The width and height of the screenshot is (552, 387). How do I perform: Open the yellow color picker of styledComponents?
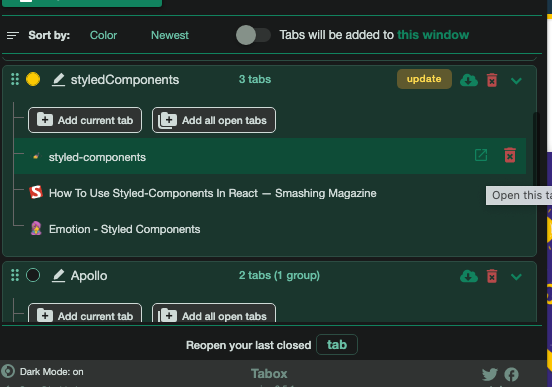(33, 79)
